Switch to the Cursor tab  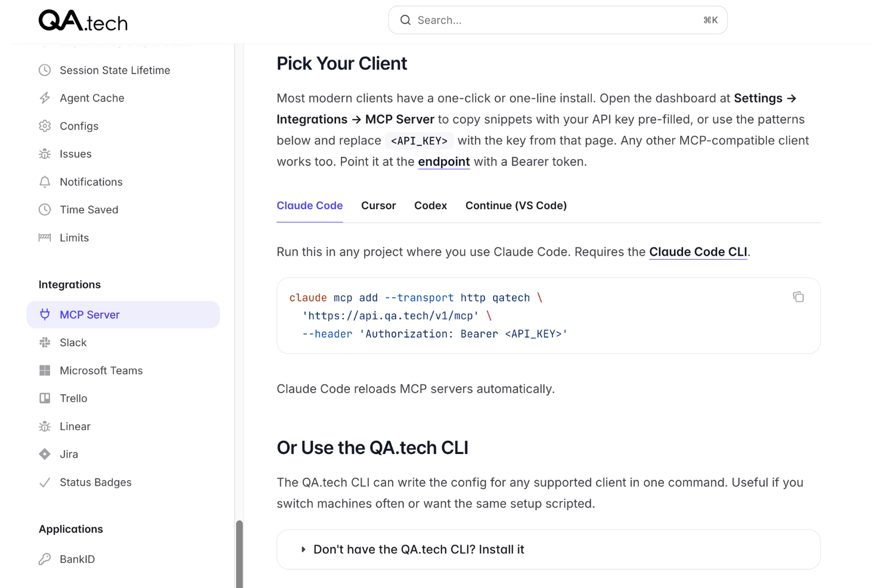click(378, 206)
